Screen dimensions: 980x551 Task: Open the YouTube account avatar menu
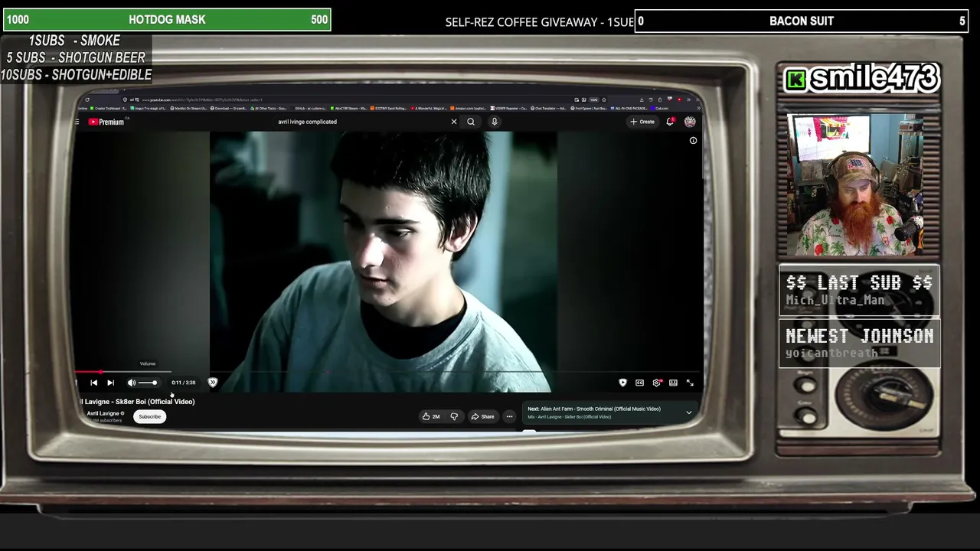pos(690,122)
